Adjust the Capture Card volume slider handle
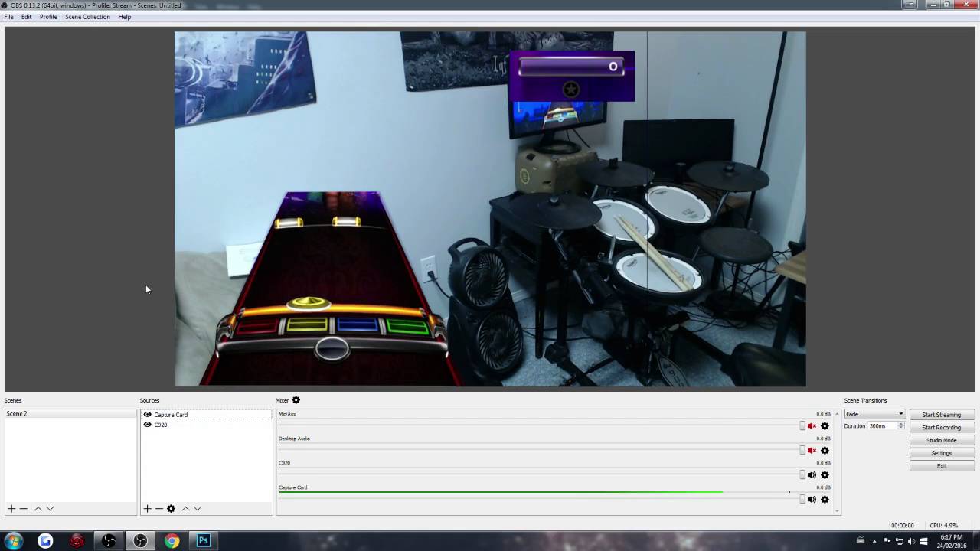The width and height of the screenshot is (980, 551). coord(802,500)
